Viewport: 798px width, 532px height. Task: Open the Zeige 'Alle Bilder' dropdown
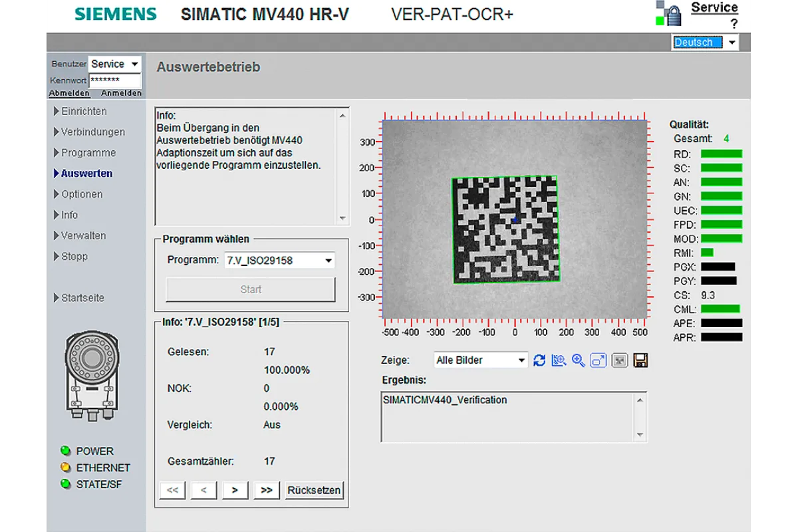coord(481,360)
